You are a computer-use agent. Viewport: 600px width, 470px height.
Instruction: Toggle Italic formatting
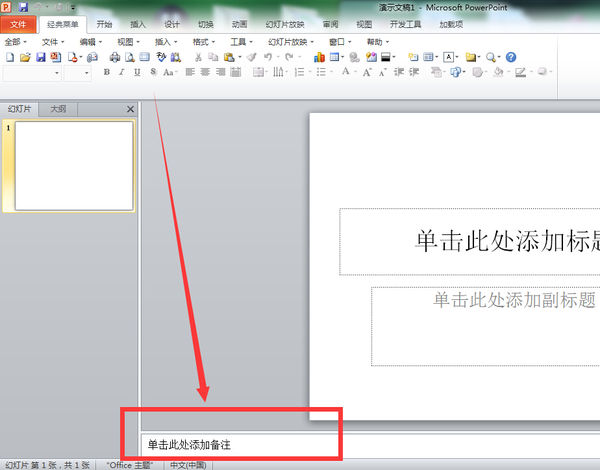[x=122, y=73]
